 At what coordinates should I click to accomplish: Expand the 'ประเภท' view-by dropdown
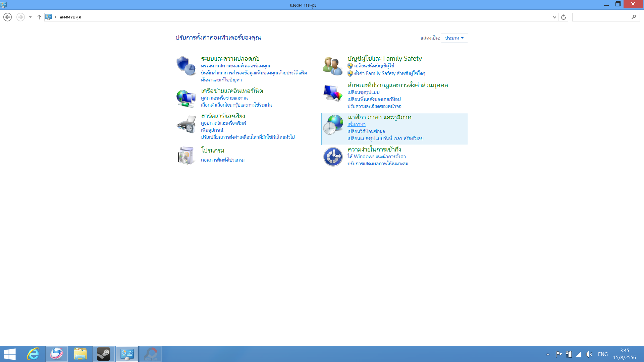click(x=454, y=38)
